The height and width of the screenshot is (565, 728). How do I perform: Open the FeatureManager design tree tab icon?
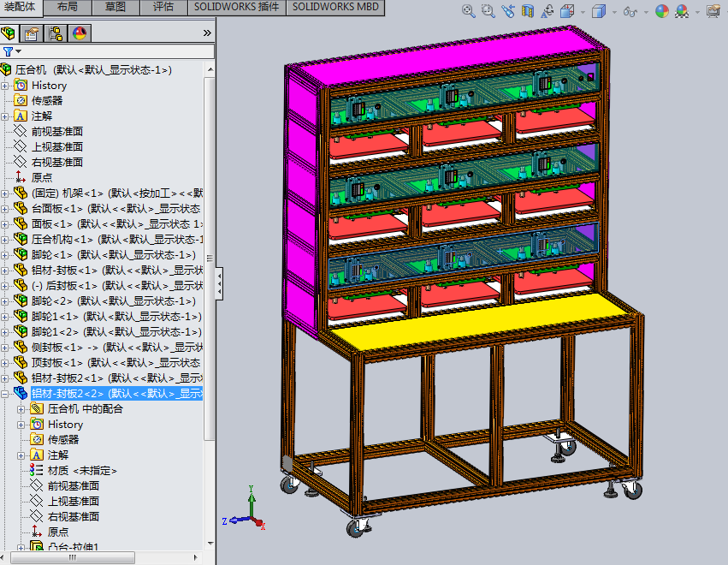9,33
